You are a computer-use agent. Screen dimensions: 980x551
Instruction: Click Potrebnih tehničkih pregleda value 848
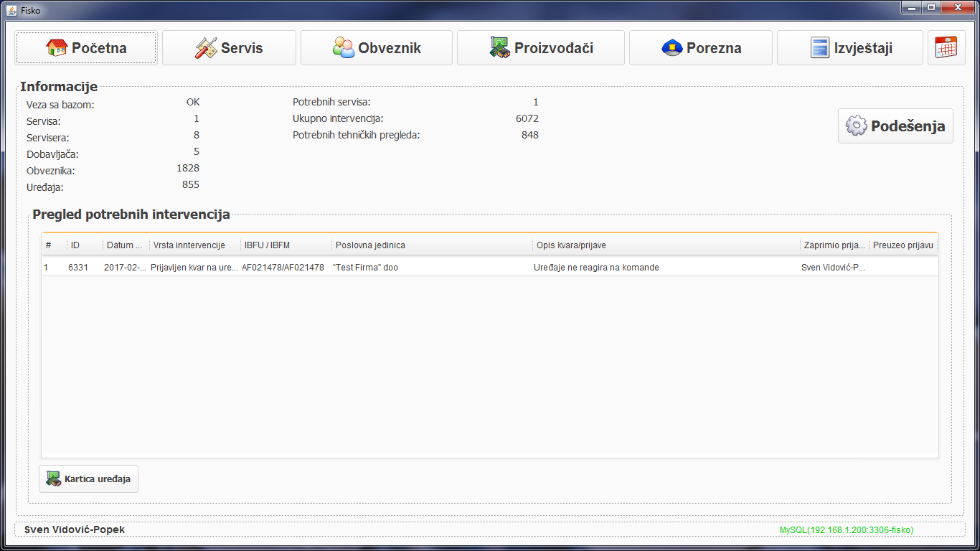point(530,135)
